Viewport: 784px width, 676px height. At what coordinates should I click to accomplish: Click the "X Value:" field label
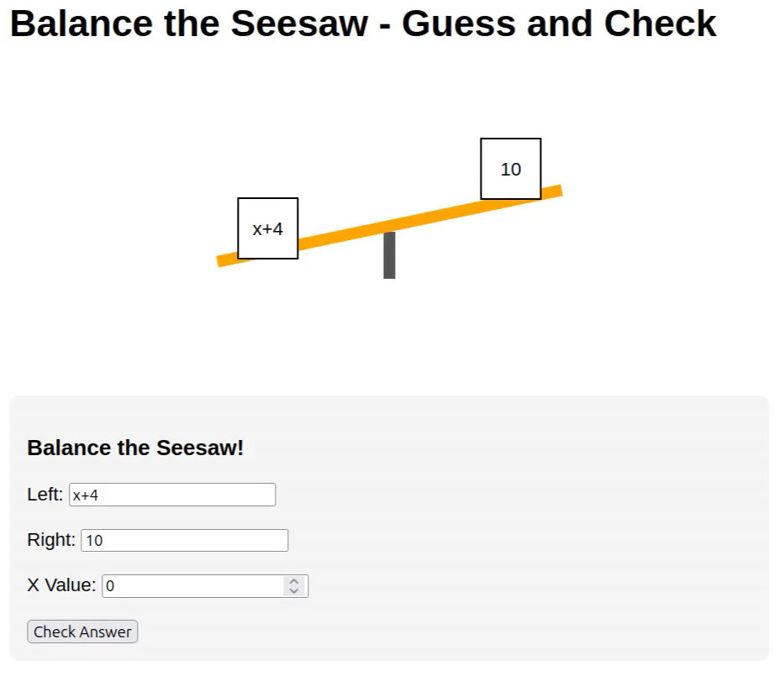pos(61,585)
